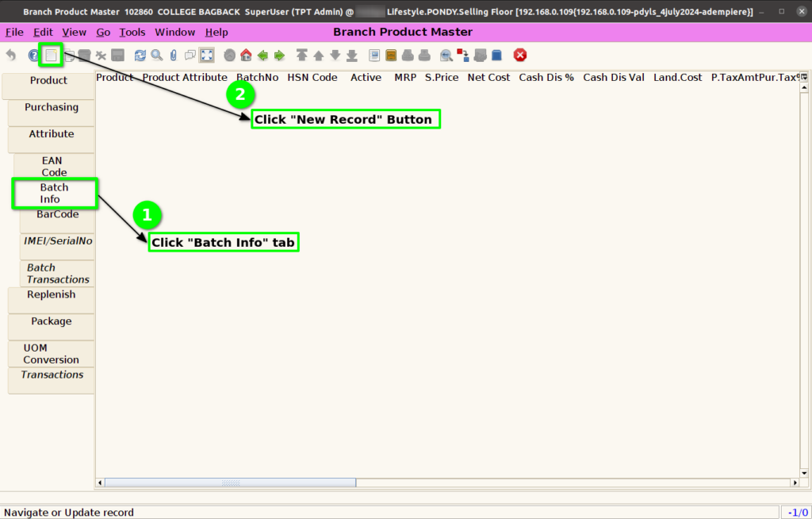Open the View menu
Viewport: 812px width, 519px height.
(x=74, y=33)
